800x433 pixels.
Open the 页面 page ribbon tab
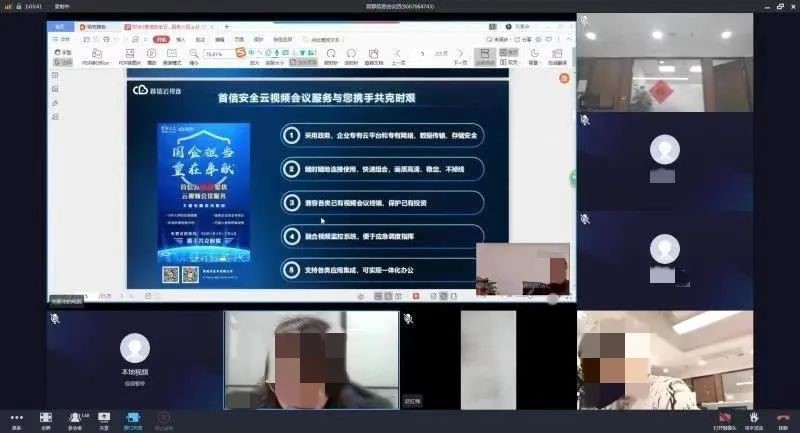239,39
